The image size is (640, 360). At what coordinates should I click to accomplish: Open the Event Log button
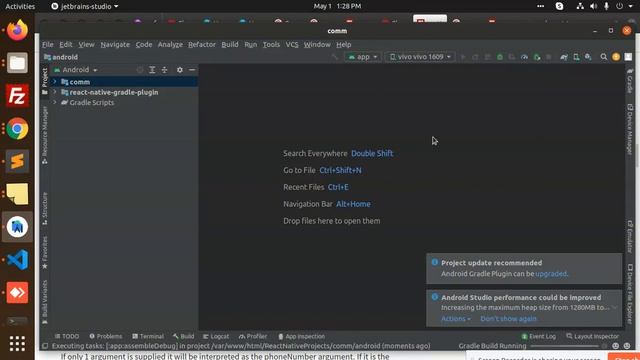click(539, 336)
